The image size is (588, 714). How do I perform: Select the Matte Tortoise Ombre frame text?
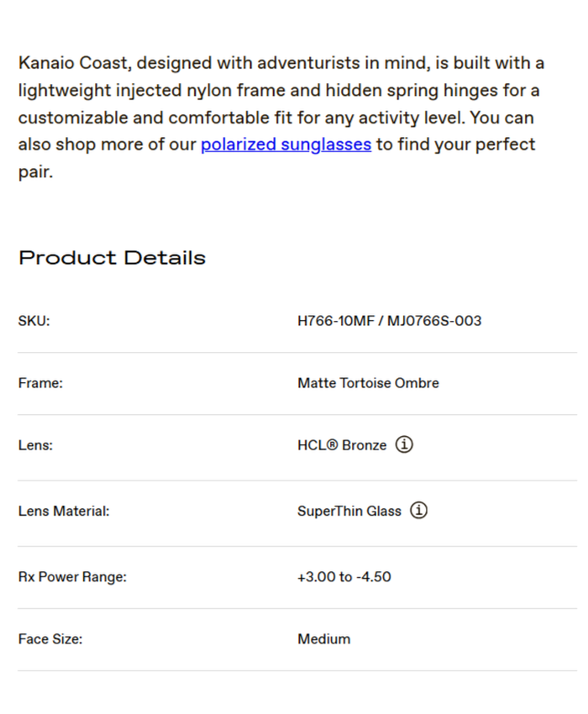[368, 383]
